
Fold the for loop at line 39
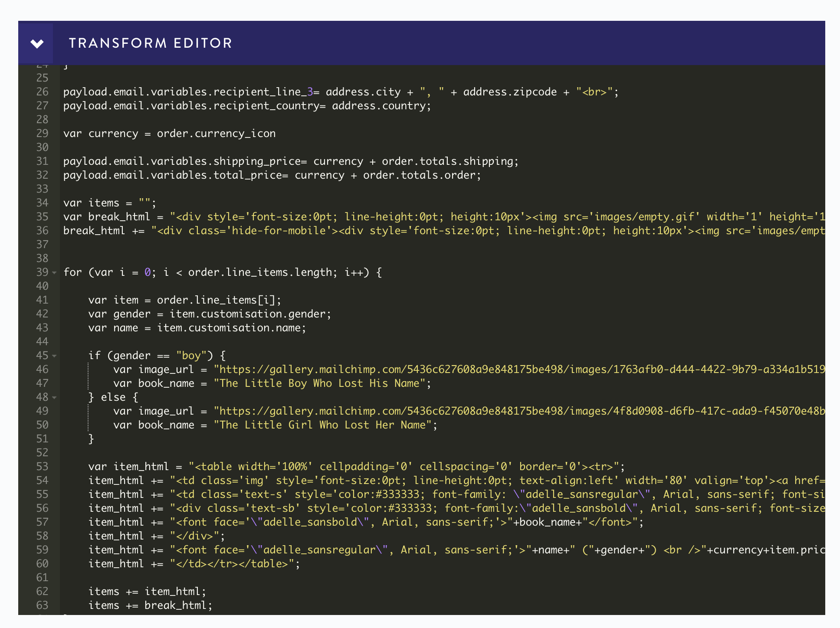click(x=54, y=273)
